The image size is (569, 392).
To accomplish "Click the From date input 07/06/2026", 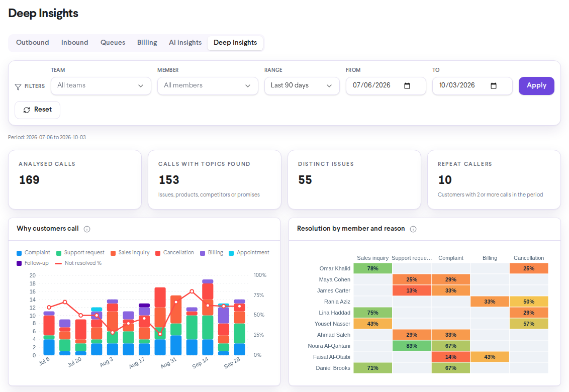I will pyautogui.click(x=386, y=85).
